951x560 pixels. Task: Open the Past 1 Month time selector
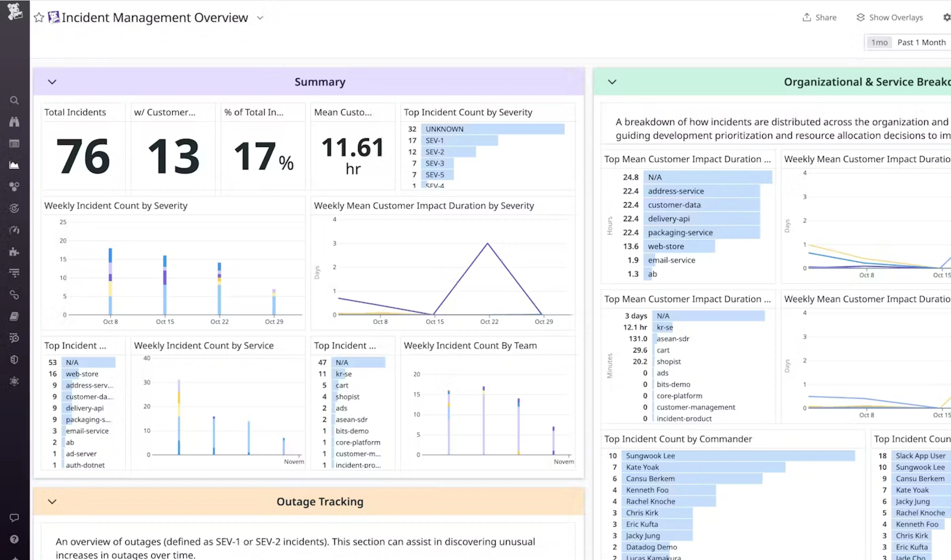[921, 43]
